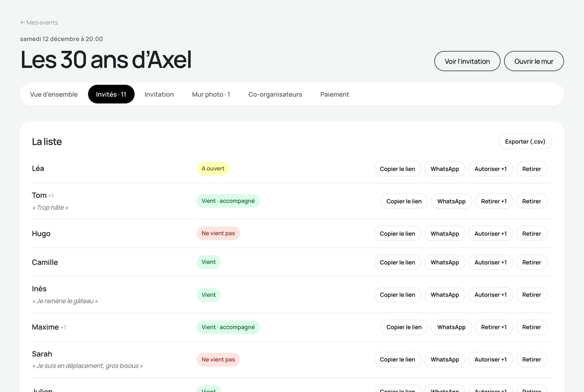Open the Co-organisateurs tab
The height and width of the screenshot is (392, 584).
coord(275,94)
